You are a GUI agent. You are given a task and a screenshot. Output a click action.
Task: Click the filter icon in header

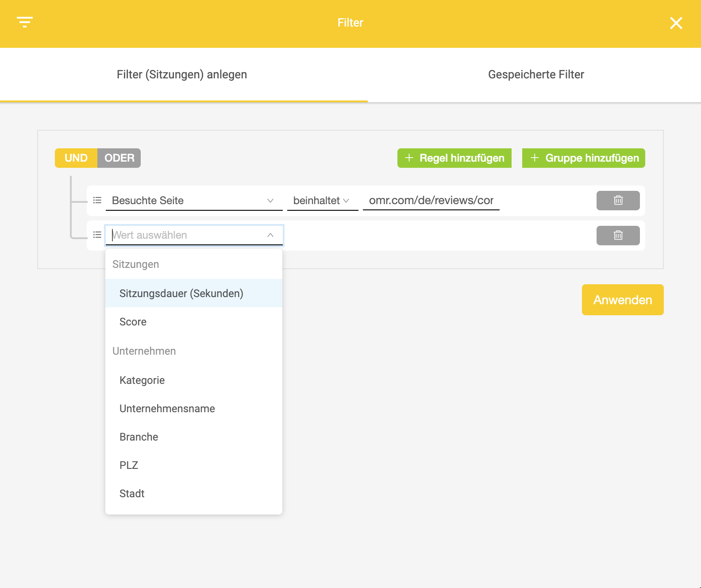[25, 22]
